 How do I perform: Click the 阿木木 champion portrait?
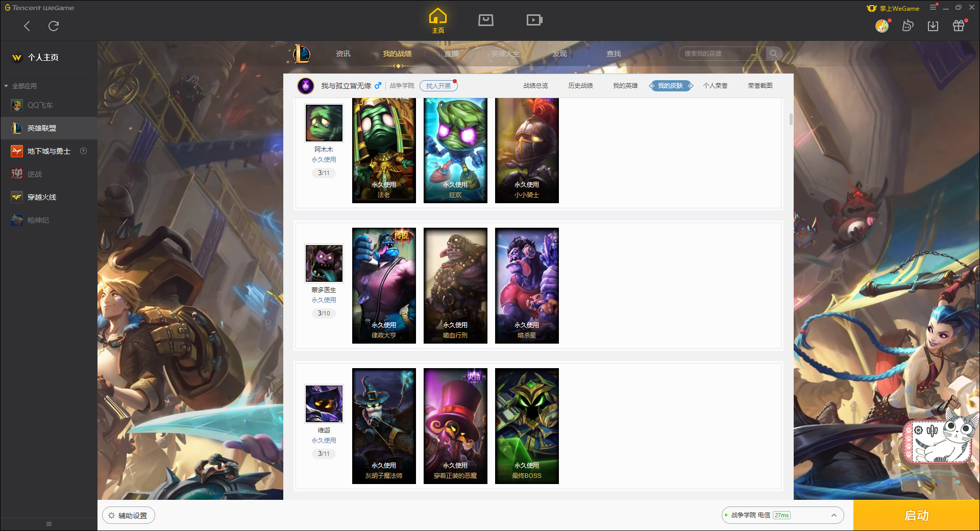[x=324, y=123]
